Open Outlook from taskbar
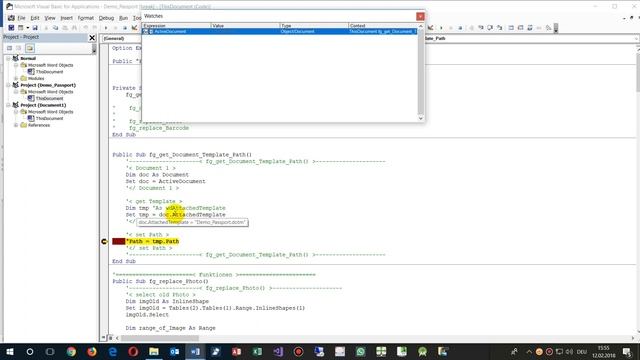The image size is (640, 360). tap(175, 351)
